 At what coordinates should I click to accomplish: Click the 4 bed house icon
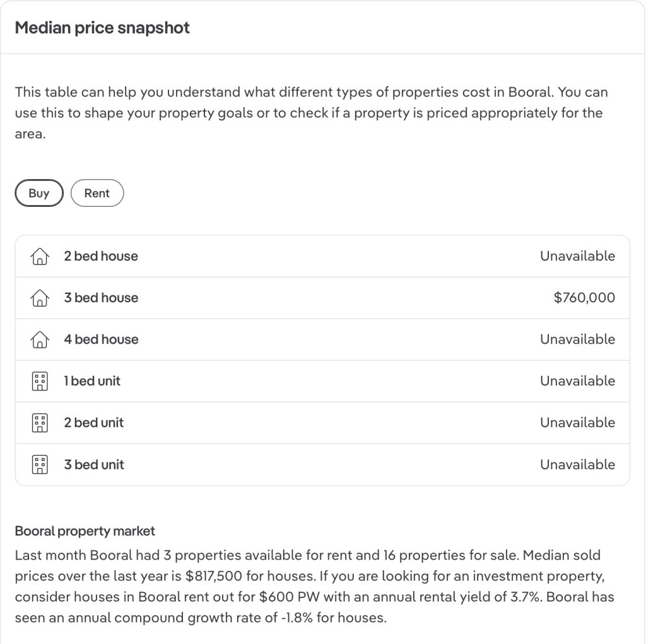pyautogui.click(x=40, y=339)
